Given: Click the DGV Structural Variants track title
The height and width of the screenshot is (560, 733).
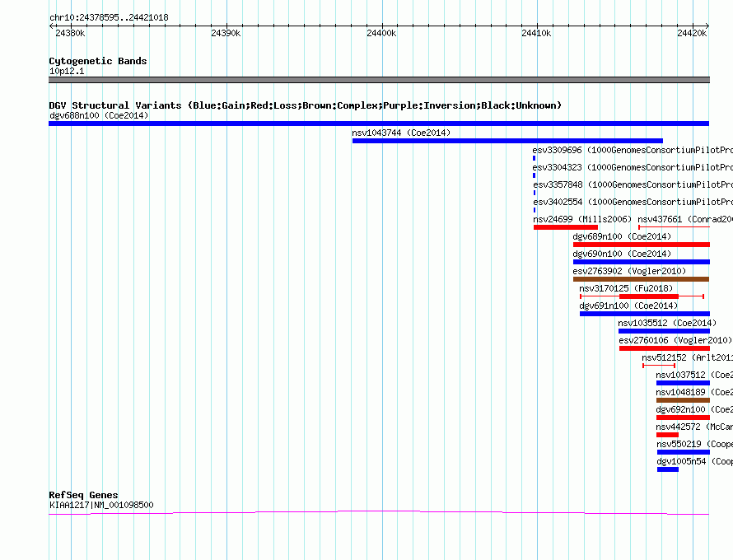Looking at the screenshot, I should pyautogui.click(x=305, y=105).
